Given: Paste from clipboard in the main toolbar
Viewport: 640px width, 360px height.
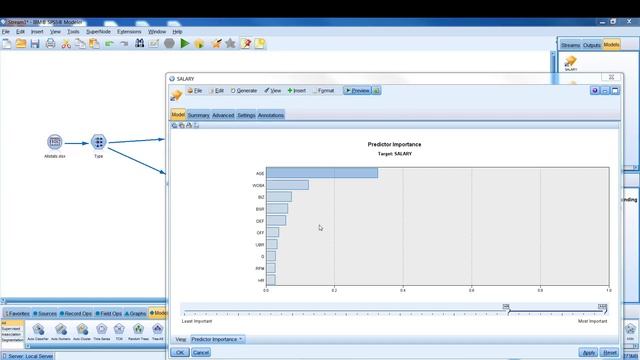Looking at the screenshot, I should (x=94, y=43).
